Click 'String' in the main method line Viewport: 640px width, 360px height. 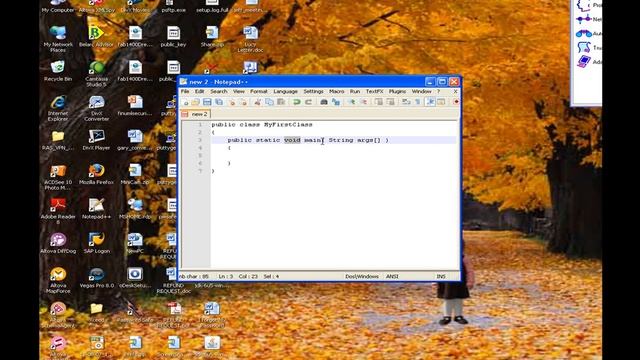(x=341, y=140)
